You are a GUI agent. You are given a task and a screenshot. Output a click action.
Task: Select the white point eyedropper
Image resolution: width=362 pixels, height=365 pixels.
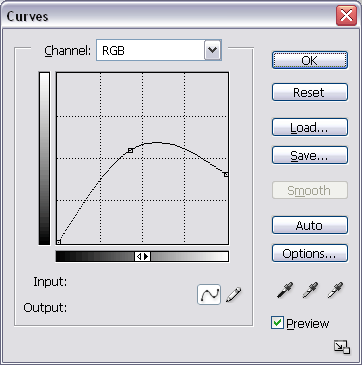click(336, 290)
